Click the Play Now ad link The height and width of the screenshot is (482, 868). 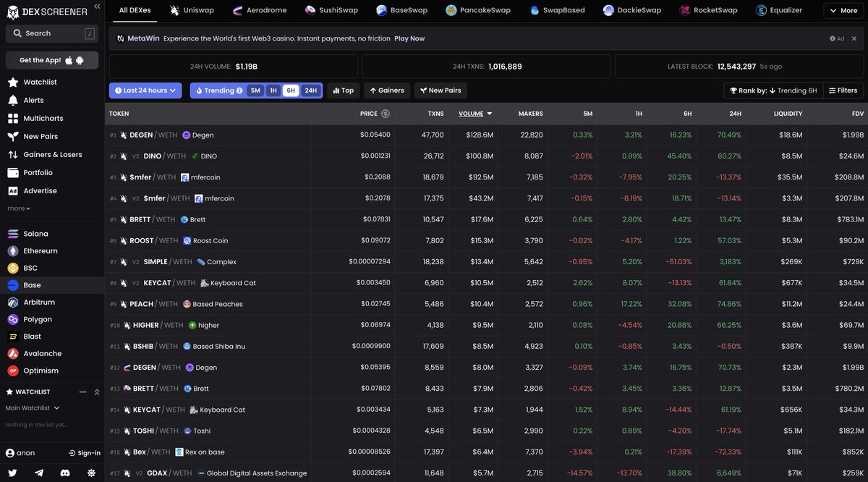tap(409, 38)
